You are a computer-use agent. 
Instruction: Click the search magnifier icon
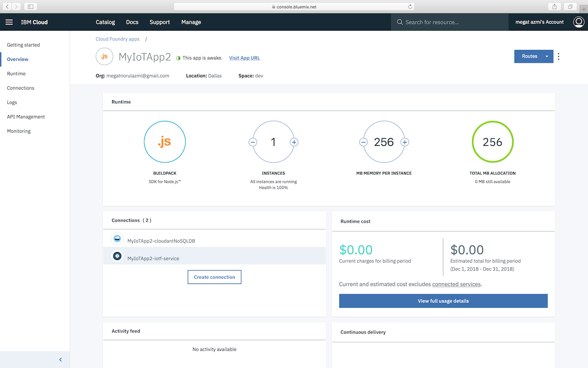(400, 22)
